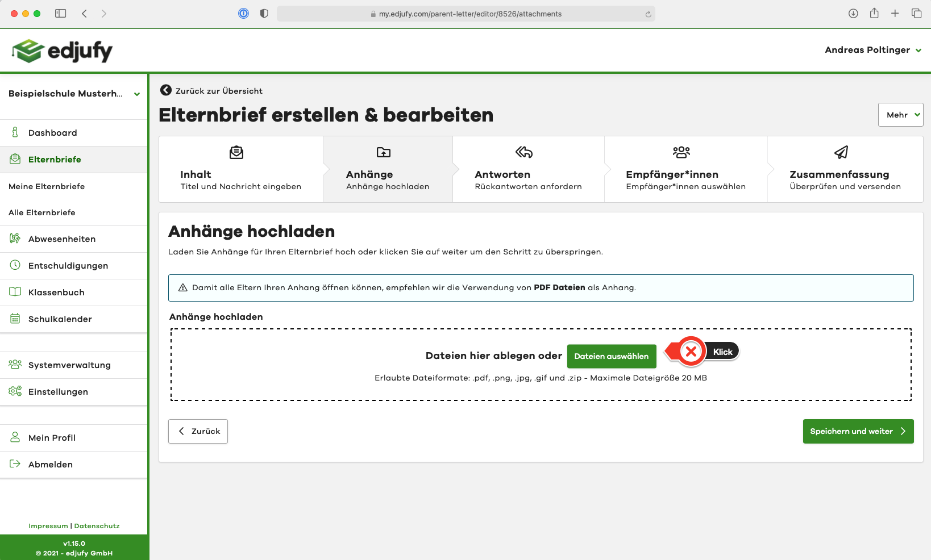931x560 pixels.
Task: Click Speichern und weiter
Action: pos(858,431)
